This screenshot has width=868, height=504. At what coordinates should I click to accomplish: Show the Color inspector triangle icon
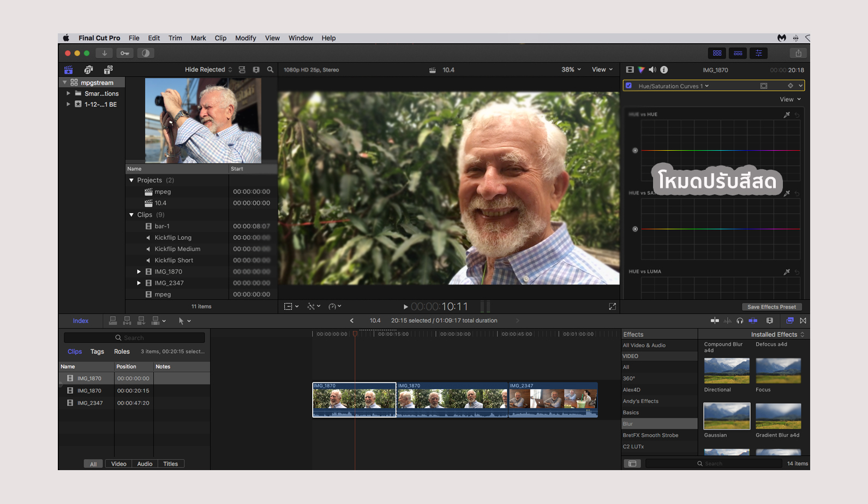(x=642, y=70)
